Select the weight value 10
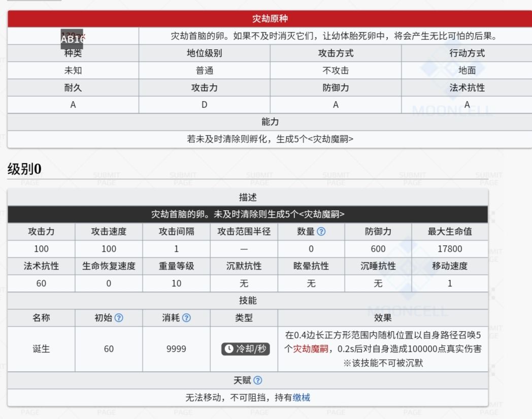 pos(176,283)
